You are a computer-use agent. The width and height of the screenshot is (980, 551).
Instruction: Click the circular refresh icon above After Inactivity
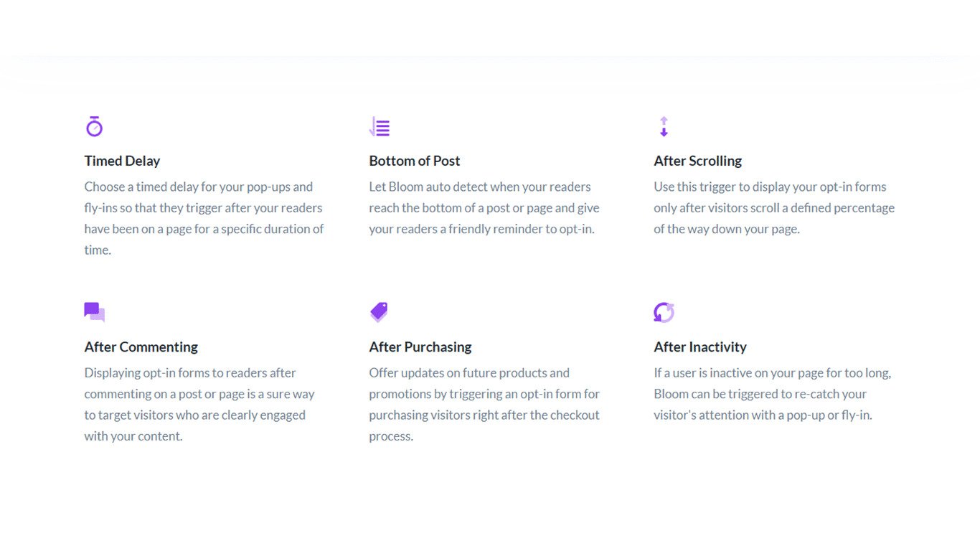click(x=664, y=312)
